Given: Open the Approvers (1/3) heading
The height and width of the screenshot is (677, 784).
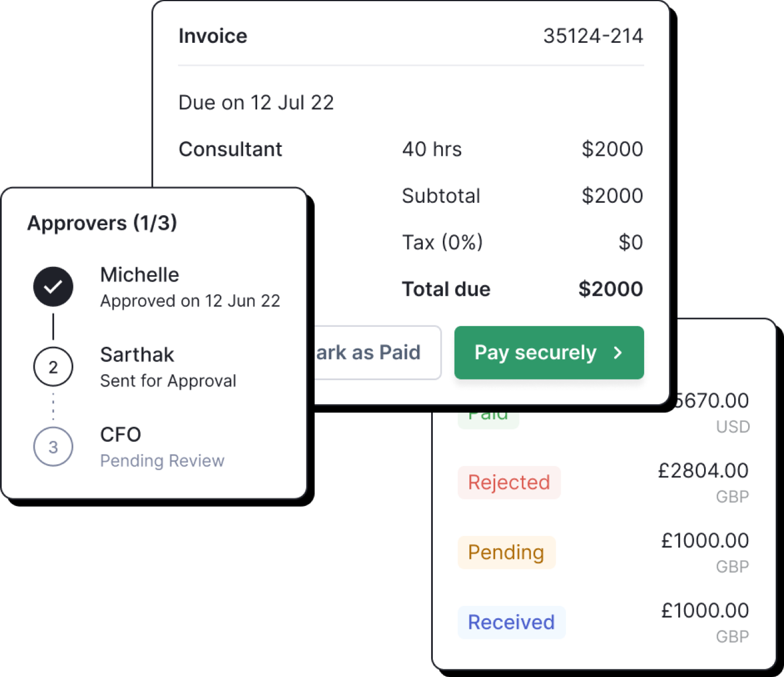Looking at the screenshot, I should click(x=102, y=223).
